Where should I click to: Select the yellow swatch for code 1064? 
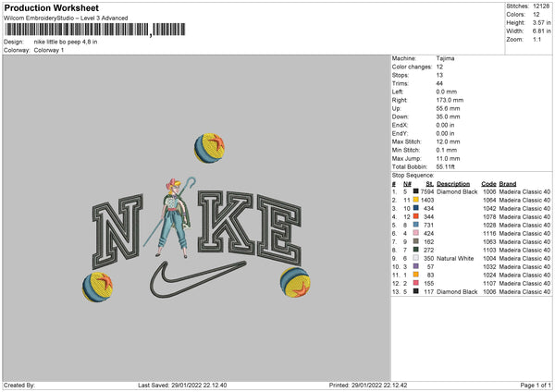point(416,200)
